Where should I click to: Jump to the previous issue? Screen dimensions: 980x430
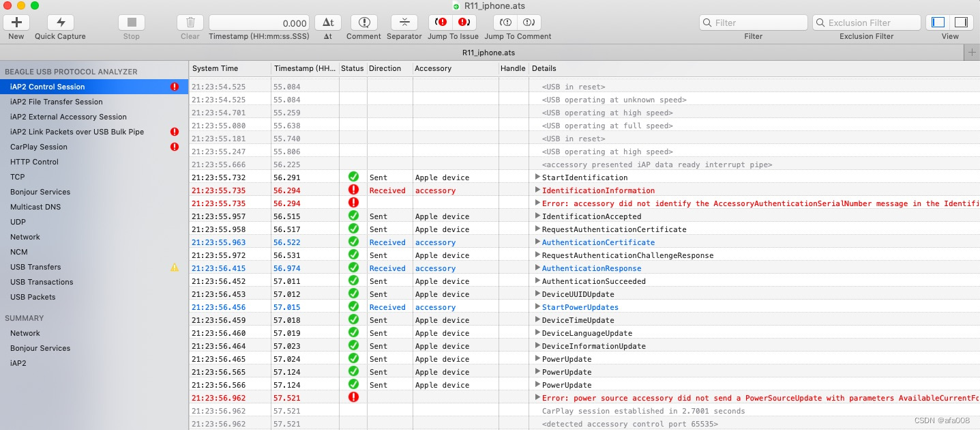(441, 23)
